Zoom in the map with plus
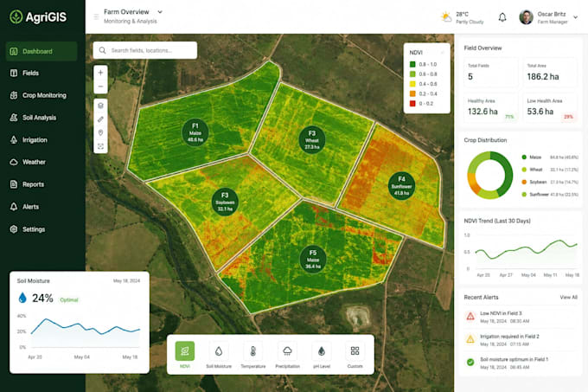 [100, 73]
